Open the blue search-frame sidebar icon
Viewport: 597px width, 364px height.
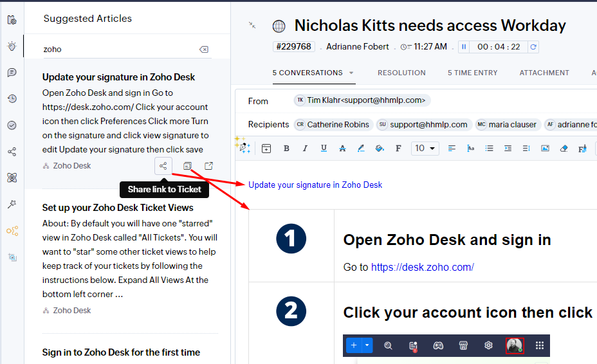[x=12, y=257]
